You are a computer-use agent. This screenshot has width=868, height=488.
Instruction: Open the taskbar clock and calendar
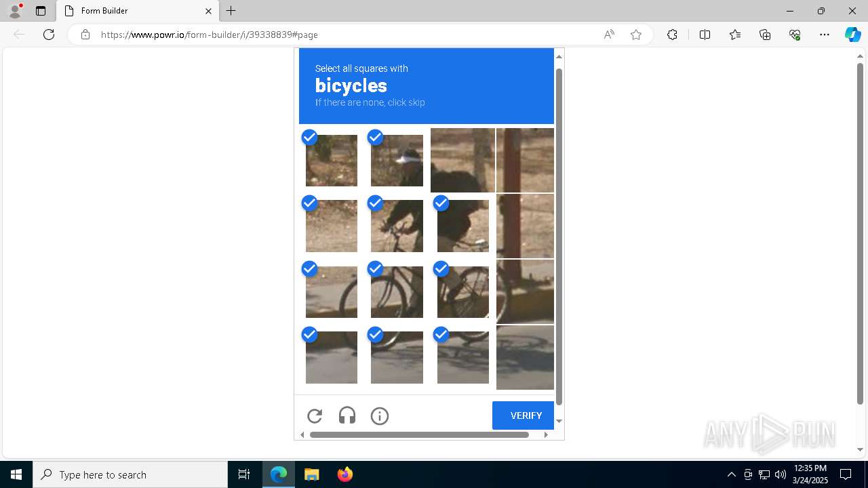[x=810, y=474]
